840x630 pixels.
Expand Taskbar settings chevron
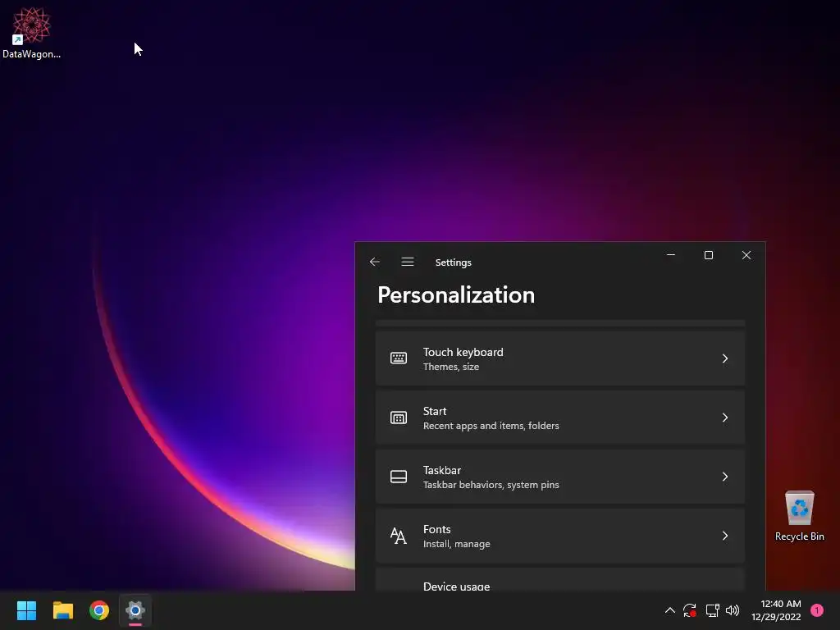tap(725, 477)
